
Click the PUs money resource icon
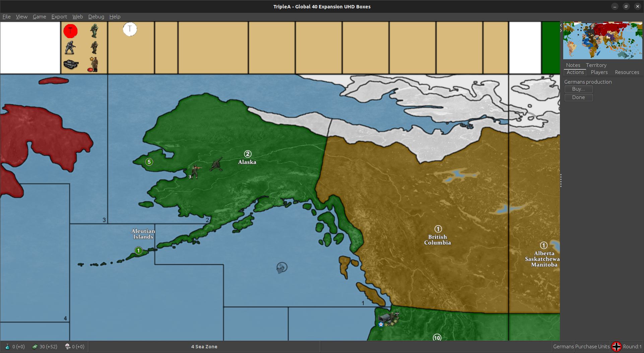35,347
